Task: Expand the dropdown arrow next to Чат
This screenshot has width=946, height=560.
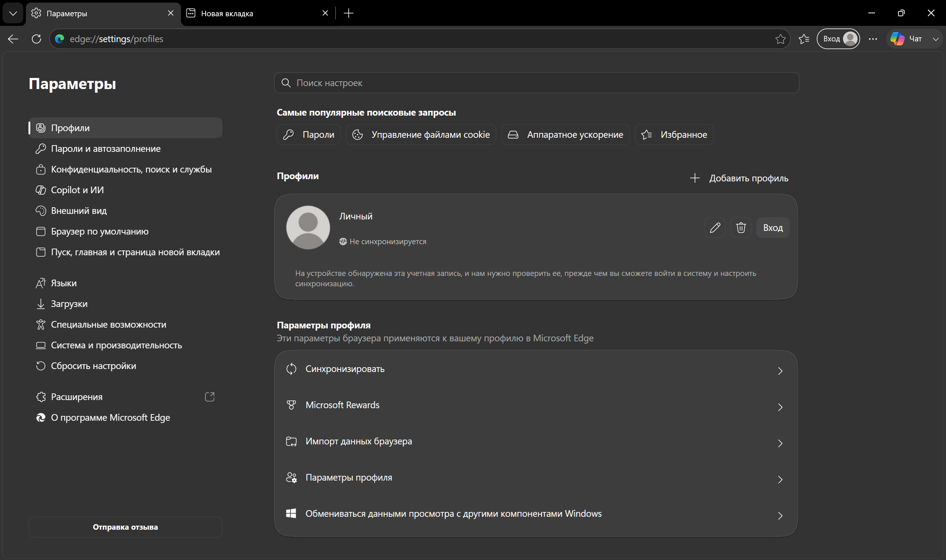Action: point(935,39)
